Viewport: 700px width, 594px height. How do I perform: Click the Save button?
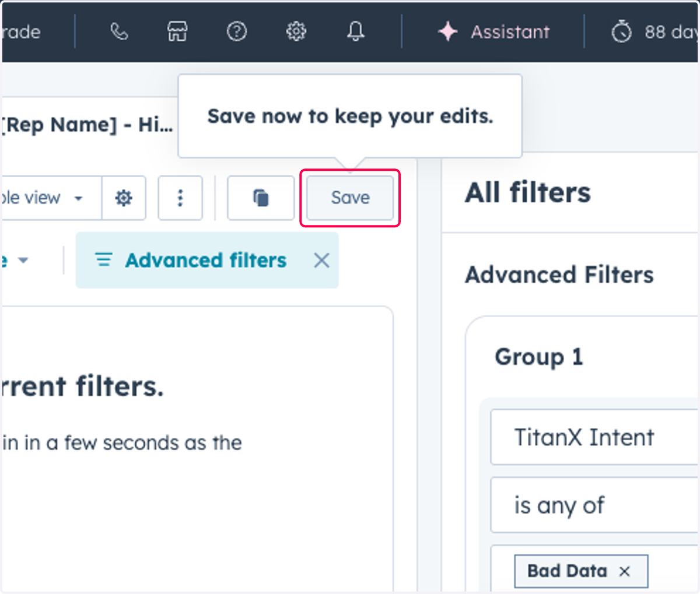pos(350,198)
